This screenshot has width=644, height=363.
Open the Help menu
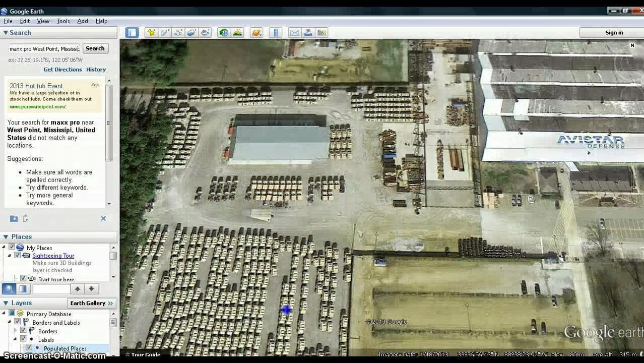pyautogui.click(x=101, y=21)
